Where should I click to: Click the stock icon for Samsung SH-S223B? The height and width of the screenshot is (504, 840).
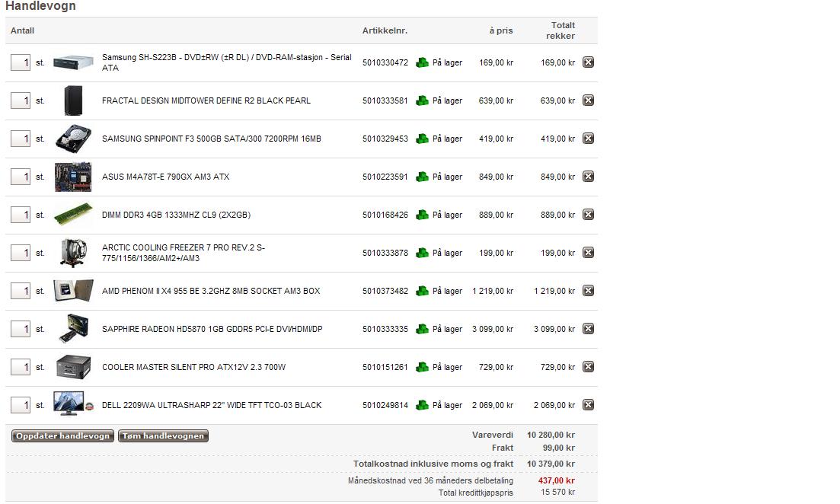(x=422, y=62)
